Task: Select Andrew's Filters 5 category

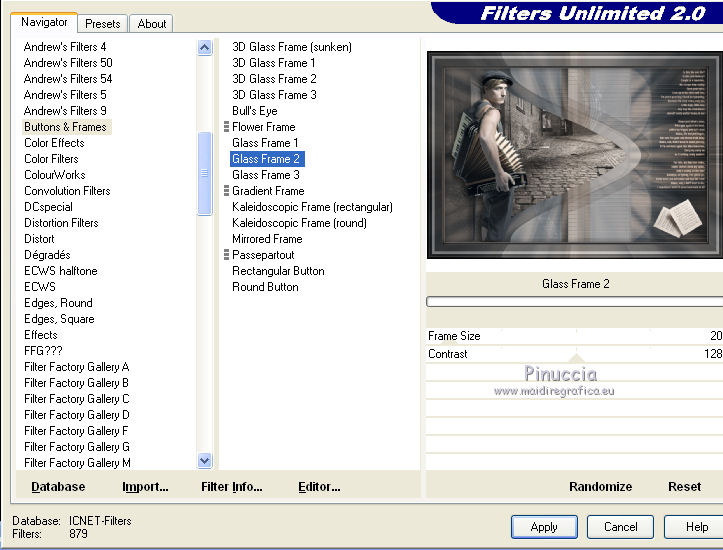Action: tap(65, 95)
